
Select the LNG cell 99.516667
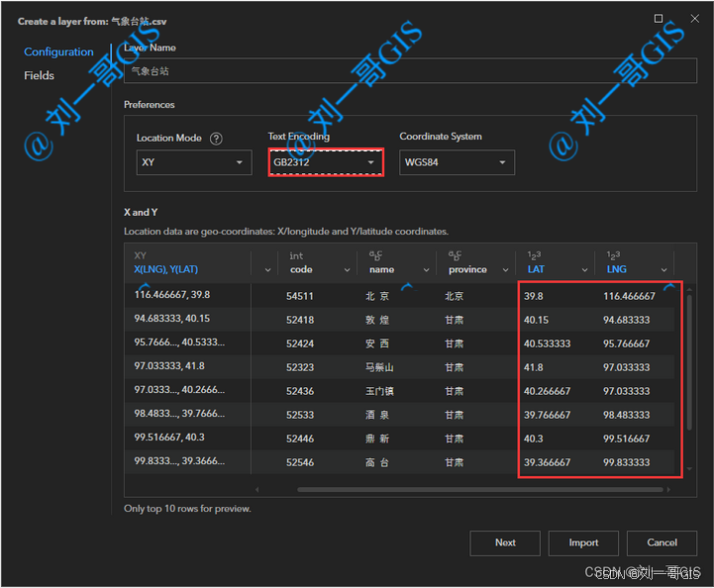pos(627,439)
